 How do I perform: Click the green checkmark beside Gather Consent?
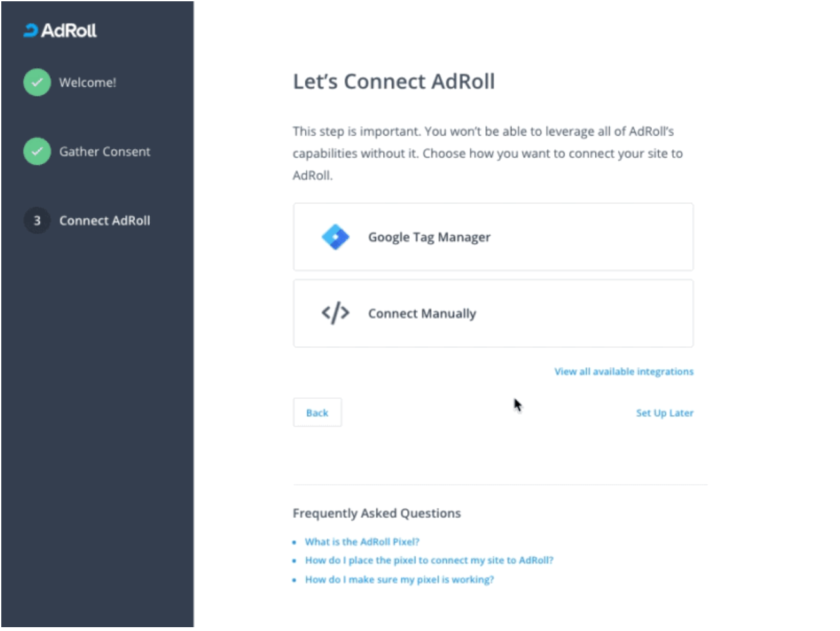tap(36, 152)
